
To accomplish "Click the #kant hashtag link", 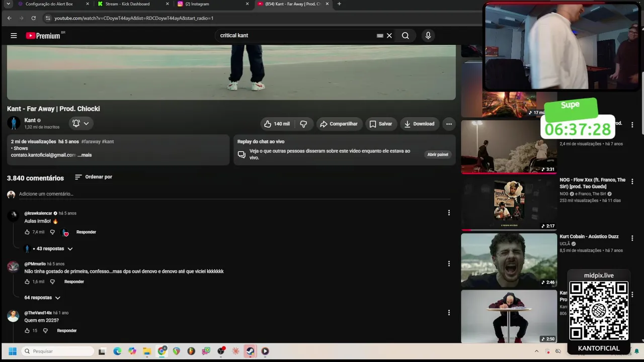I will pos(108,142).
